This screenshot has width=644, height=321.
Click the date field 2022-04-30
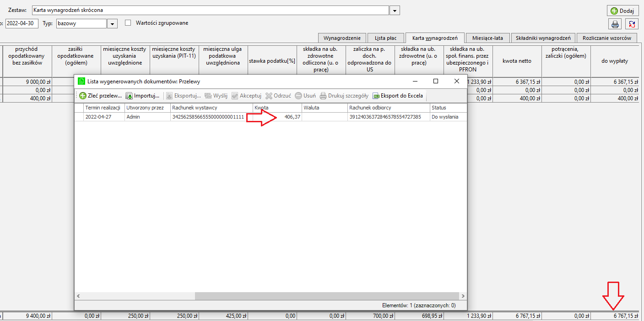(22, 23)
